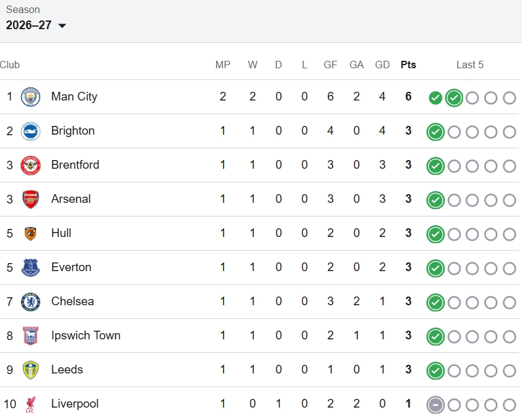Open the Season 2026–27 dropdown

click(36, 25)
